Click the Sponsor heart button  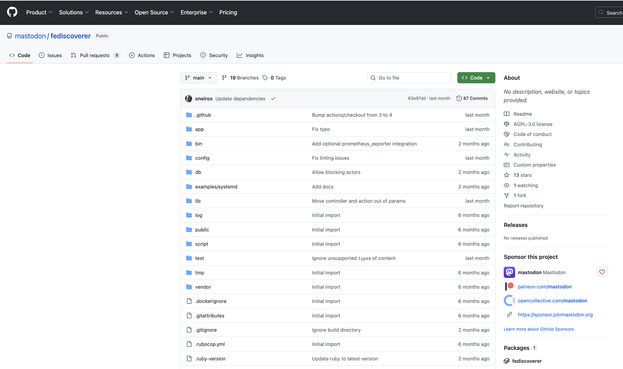(x=602, y=272)
